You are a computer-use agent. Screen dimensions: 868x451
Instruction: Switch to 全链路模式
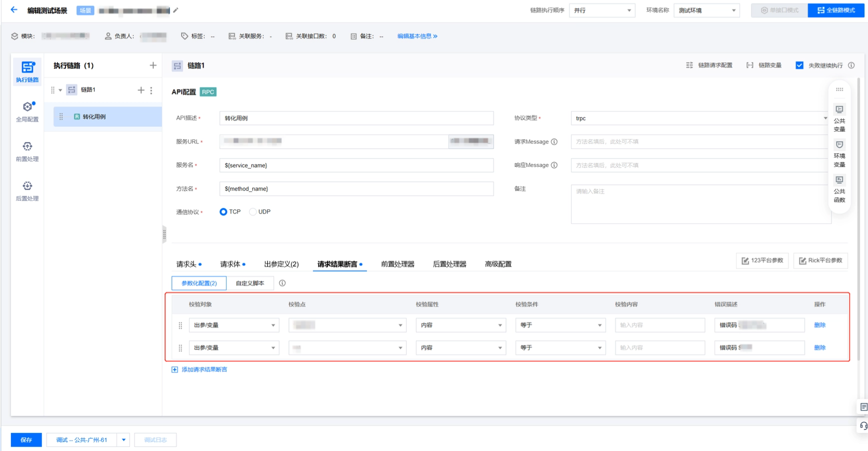tap(836, 10)
